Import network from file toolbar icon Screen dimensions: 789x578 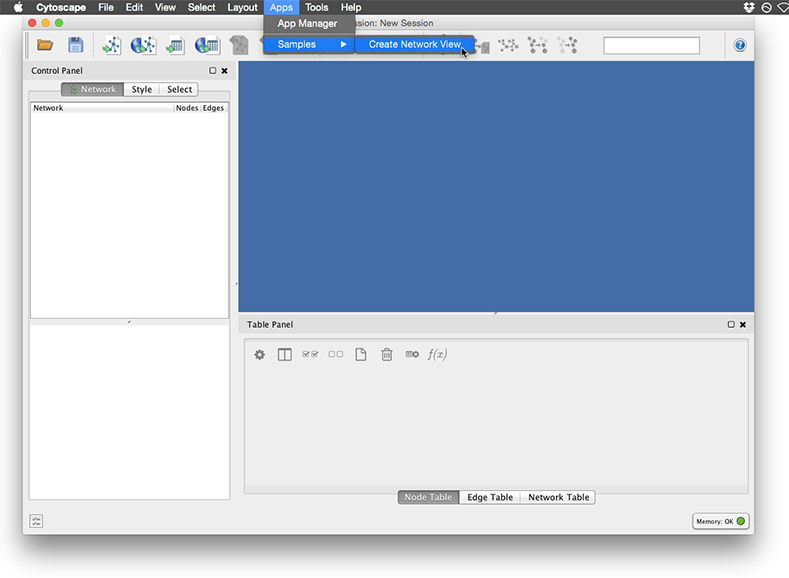[x=112, y=45]
